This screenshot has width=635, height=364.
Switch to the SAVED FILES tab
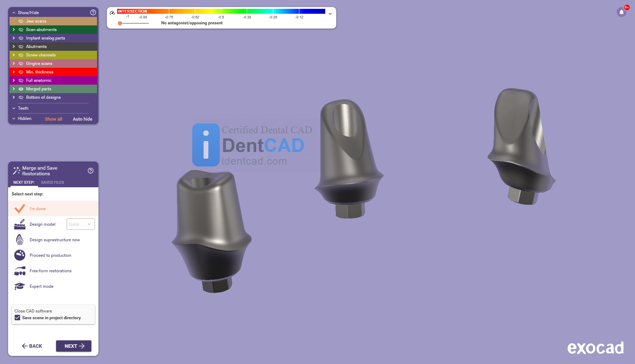pos(52,182)
